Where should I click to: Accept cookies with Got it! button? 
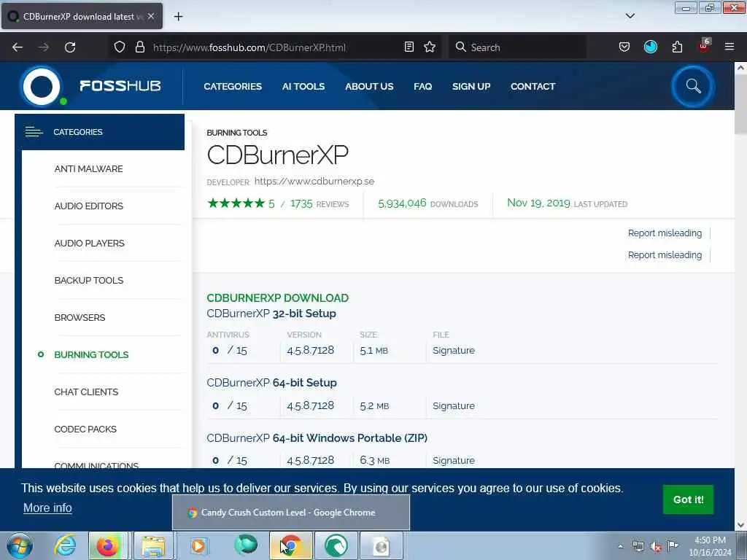click(688, 499)
